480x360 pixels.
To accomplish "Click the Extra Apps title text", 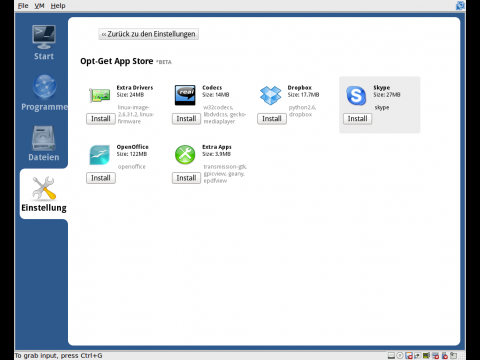I will (217, 147).
